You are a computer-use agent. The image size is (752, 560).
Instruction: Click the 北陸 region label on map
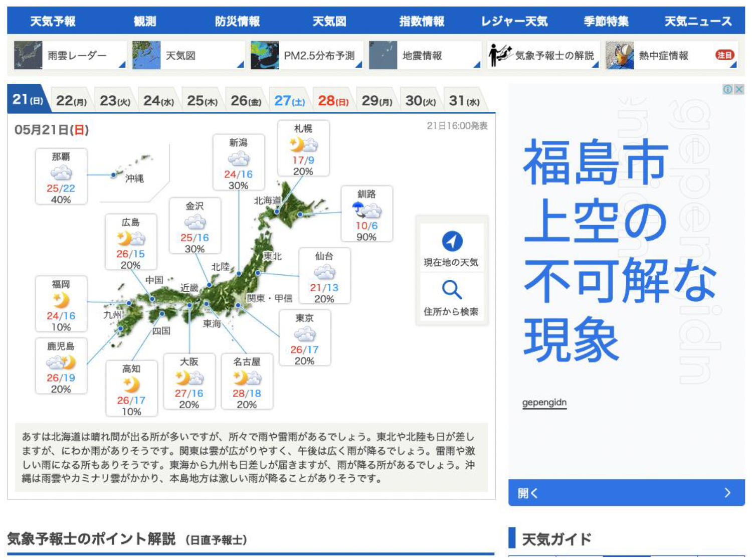coord(221,267)
